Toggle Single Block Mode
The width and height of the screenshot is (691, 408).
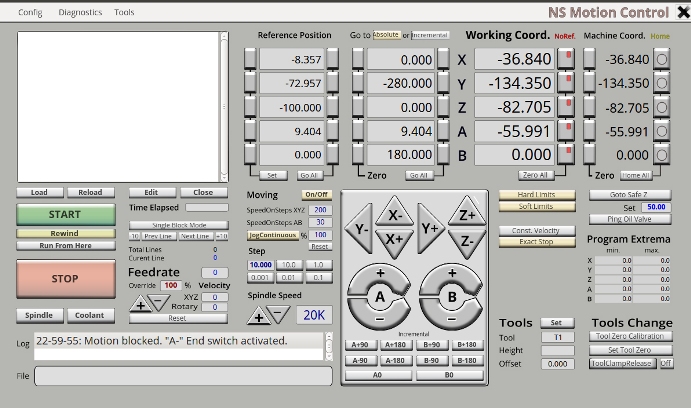coord(178,225)
